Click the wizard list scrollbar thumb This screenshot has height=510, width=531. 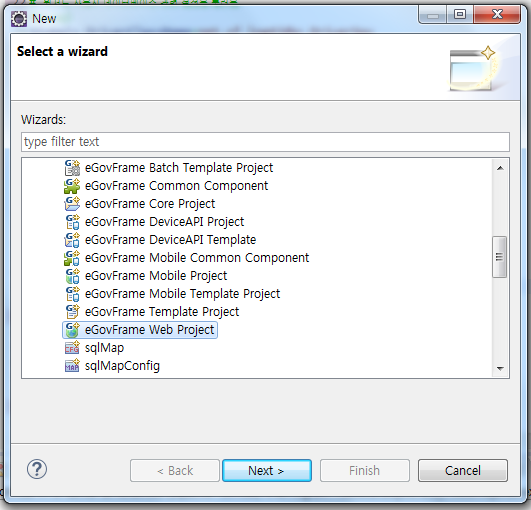[x=500, y=257]
